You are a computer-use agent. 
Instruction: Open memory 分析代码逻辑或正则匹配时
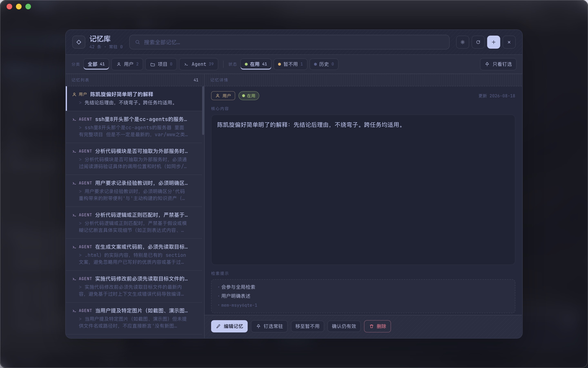pos(134,222)
